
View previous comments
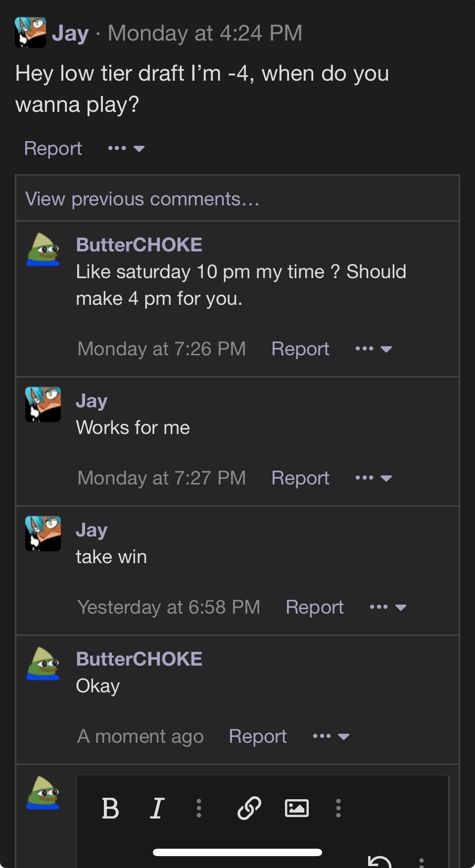tap(142, 199)
